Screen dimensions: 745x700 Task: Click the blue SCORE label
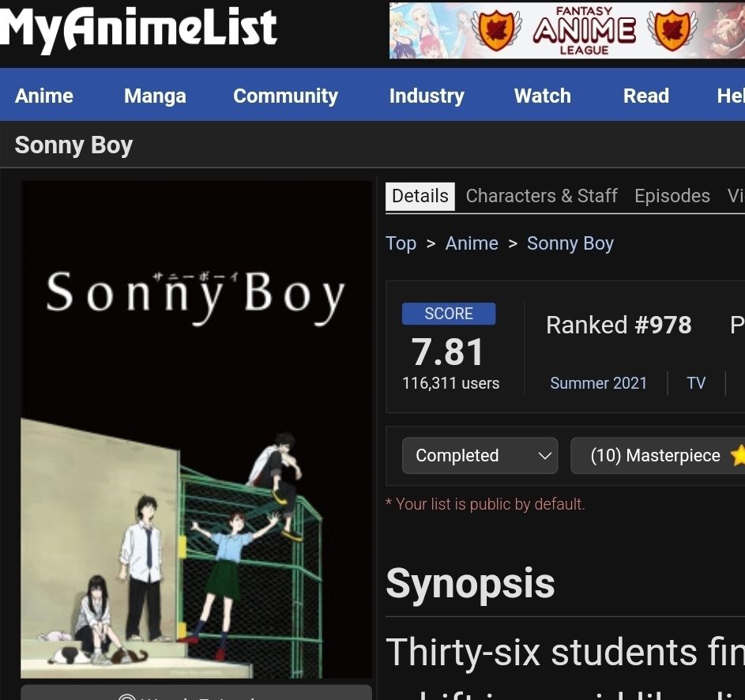[449, 314]
